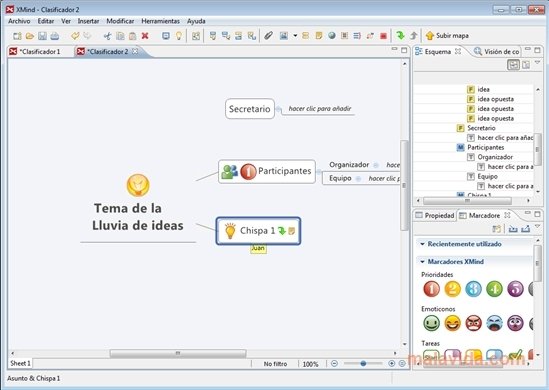Open the Herramientas menu
Viewport: 549px width, 390px height.
[160, 21]
